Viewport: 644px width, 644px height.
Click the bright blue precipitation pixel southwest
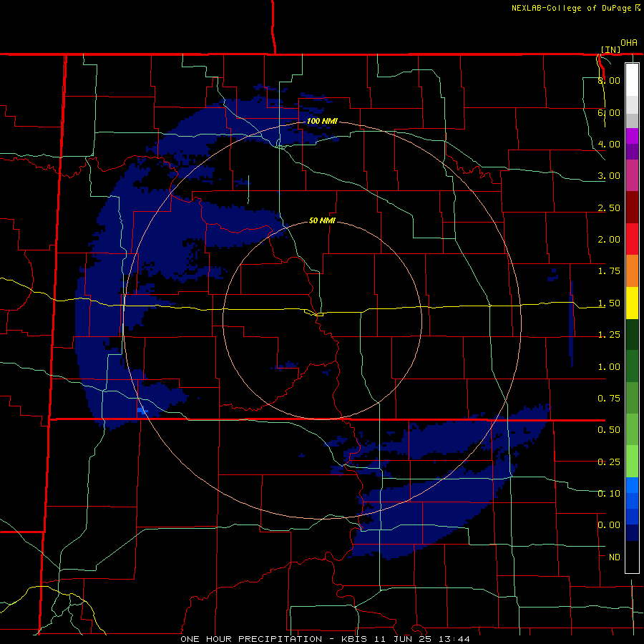click(x=142, y=411)
